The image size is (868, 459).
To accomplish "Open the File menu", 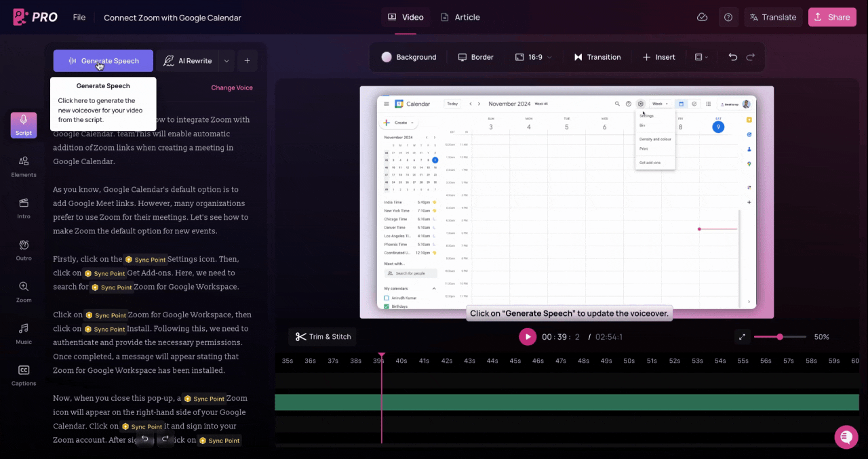I will tap(79, 17).
